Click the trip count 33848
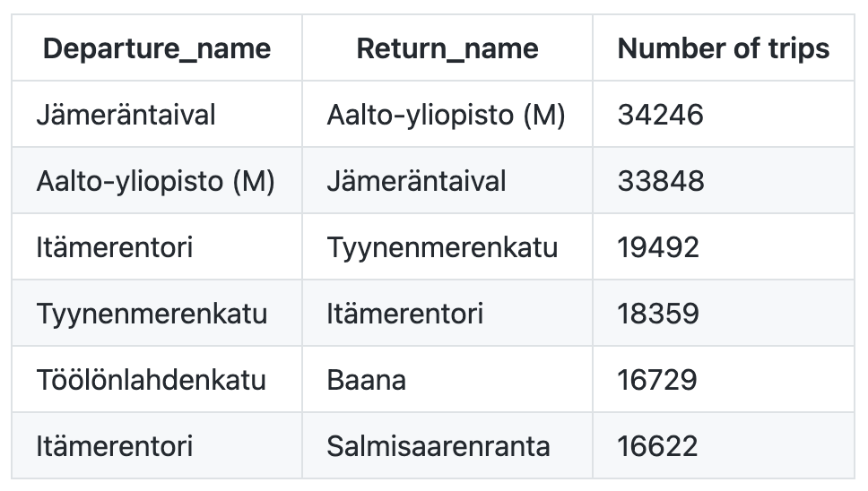Viewport: 868px width, 491px height. coord(661,181)
